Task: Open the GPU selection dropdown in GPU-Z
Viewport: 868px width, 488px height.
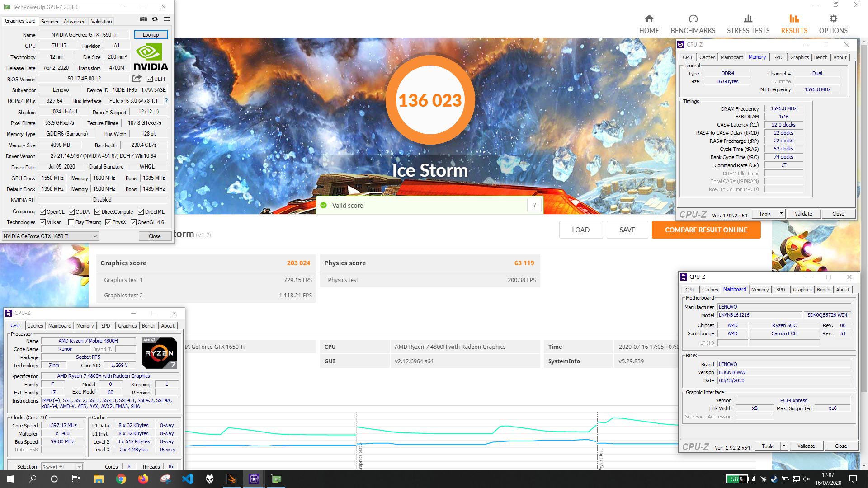Action: point(50,236)
